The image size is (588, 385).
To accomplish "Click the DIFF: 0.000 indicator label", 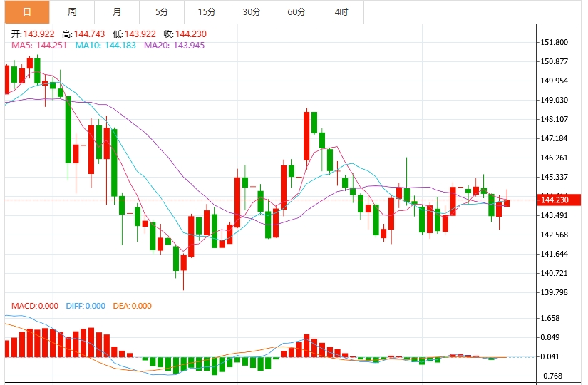I will [86, 306].
